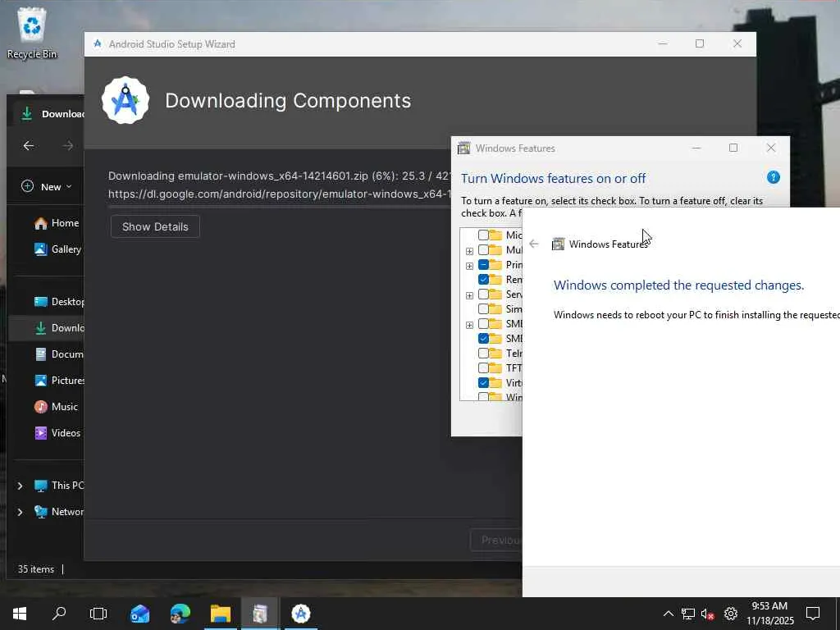Image resolution: width=840 pixels, height=630 pixels.
Task: Open Home in File Explorer sidebar
Action: click(x=57, y=223)
